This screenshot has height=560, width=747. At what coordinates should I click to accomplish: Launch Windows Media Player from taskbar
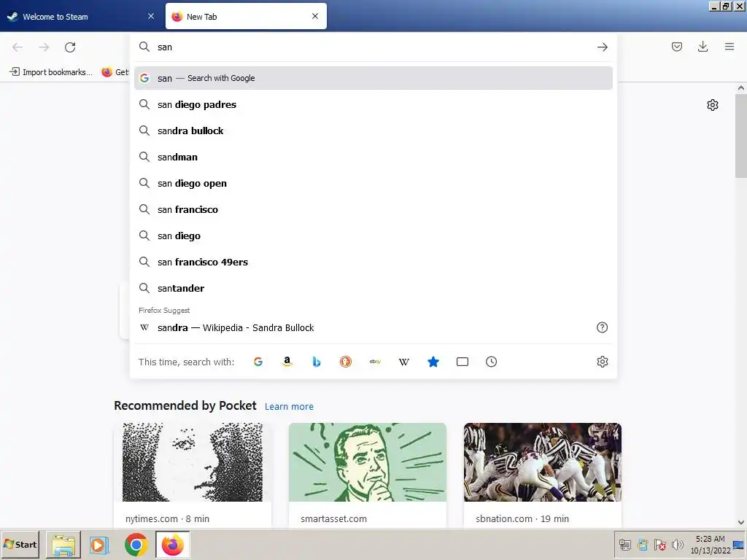(99, 544)
